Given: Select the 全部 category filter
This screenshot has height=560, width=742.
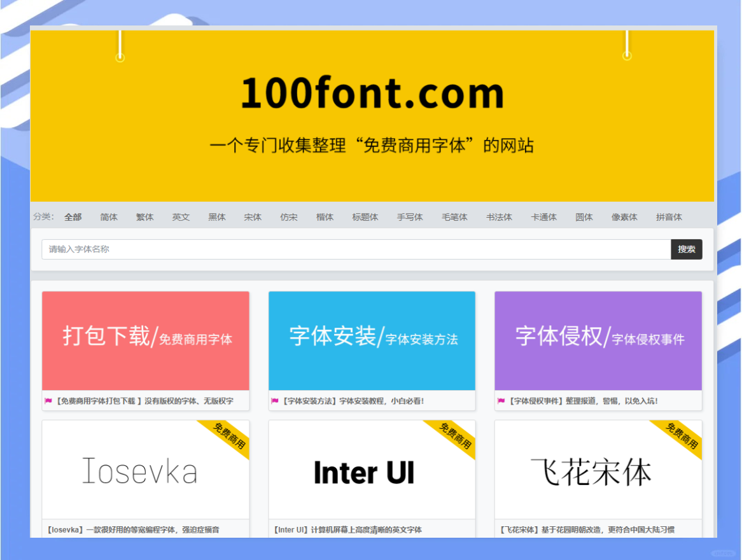Looking at the screenshot, I should [73, 217].
